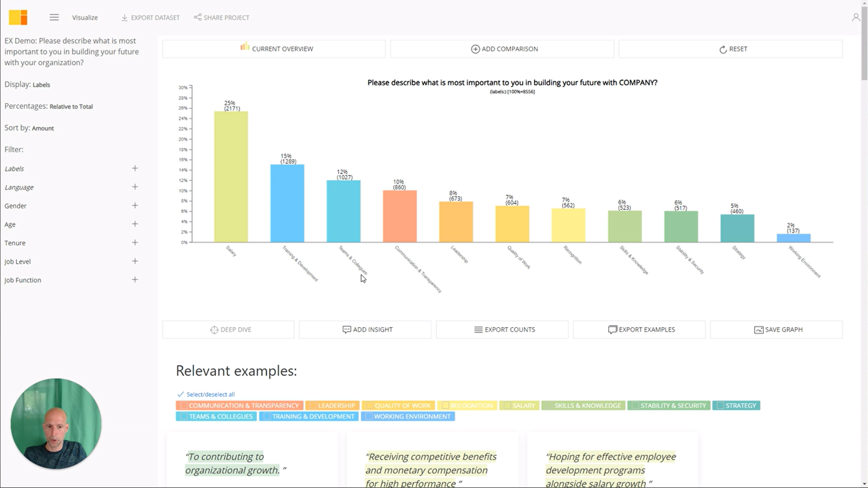Image resolution: width=868 pixels, height=488 pixels.
Task: Open the hamburger navigation menu
Action: (54, 17)
